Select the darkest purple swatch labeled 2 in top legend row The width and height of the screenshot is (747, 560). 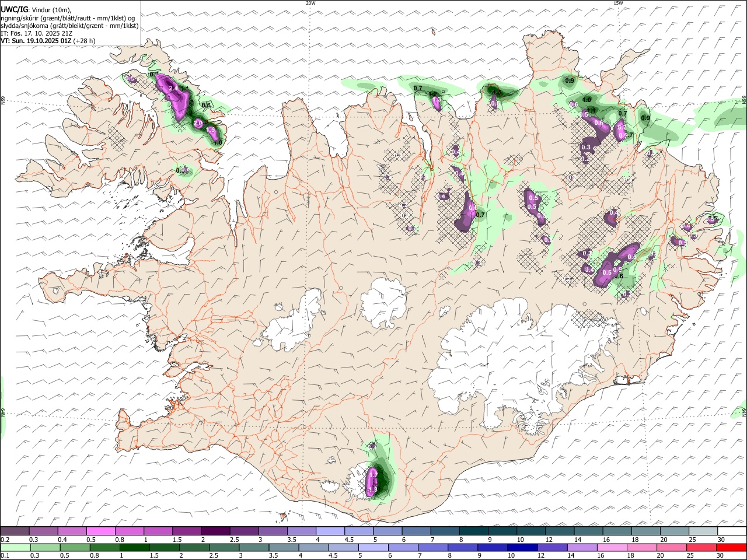[x=215, y=531]
